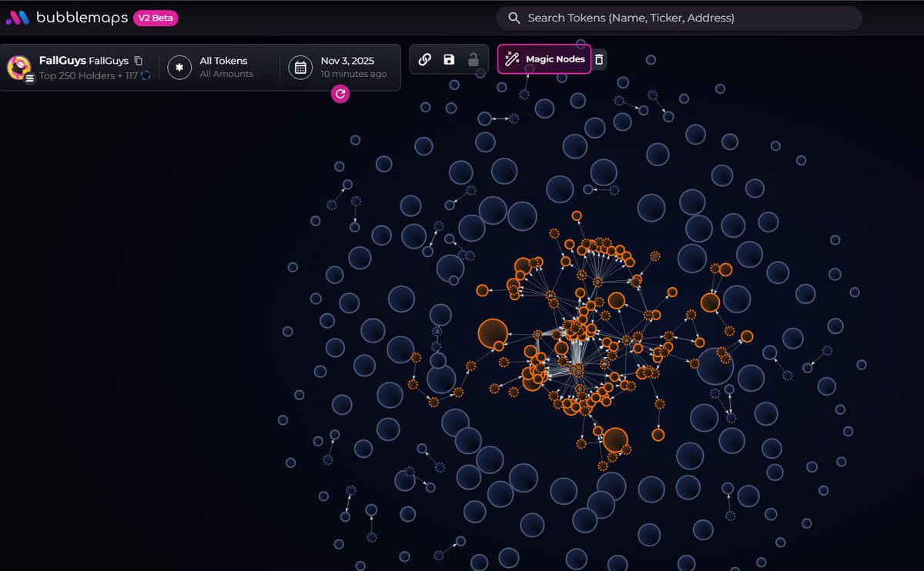Copy the FallGuys token address
The height and width of the screenshot is (571, 924).
point(139,61)
